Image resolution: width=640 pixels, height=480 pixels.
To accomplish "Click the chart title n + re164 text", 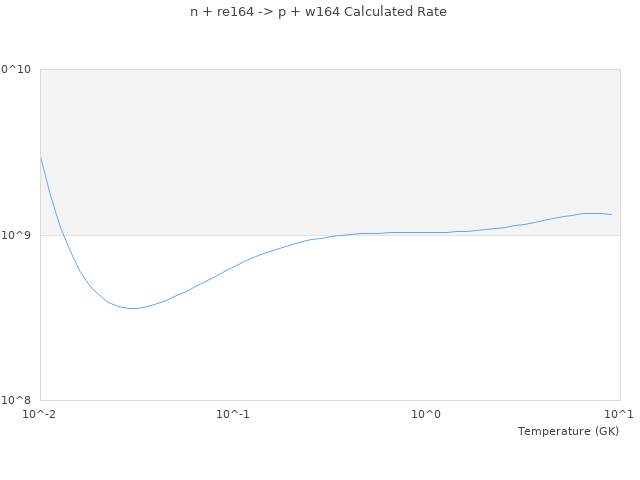I will [x=222, y=12].
